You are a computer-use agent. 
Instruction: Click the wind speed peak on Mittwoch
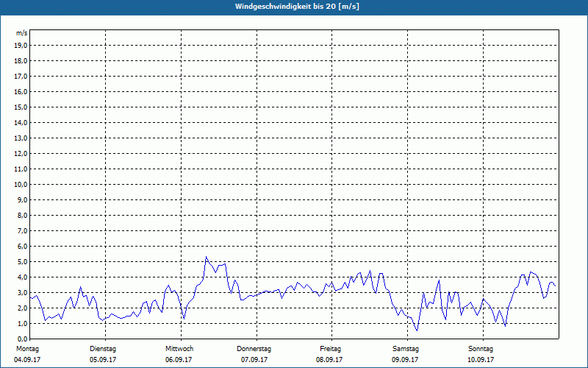pyautogui.click(x=206, y=257)
